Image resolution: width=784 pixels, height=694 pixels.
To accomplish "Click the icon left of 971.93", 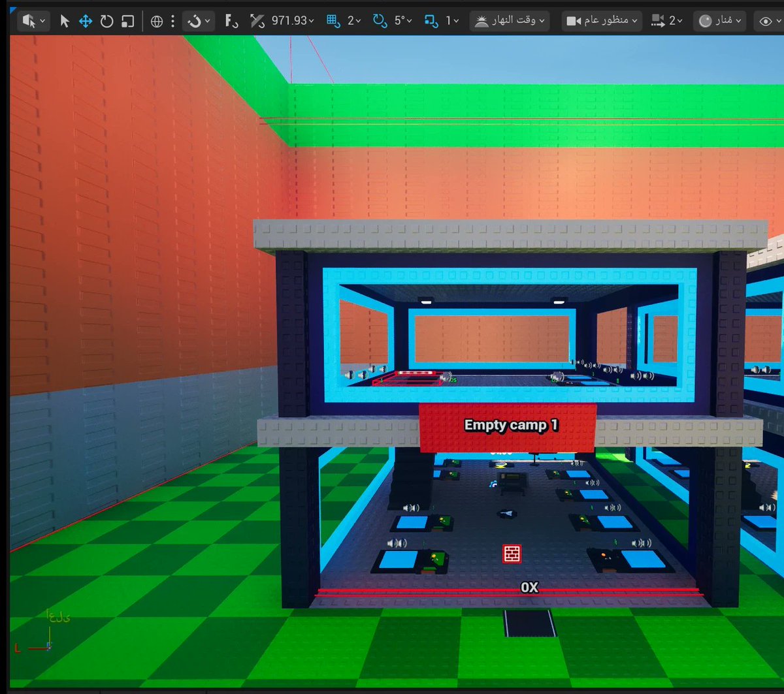I will [x=258, y=21].
